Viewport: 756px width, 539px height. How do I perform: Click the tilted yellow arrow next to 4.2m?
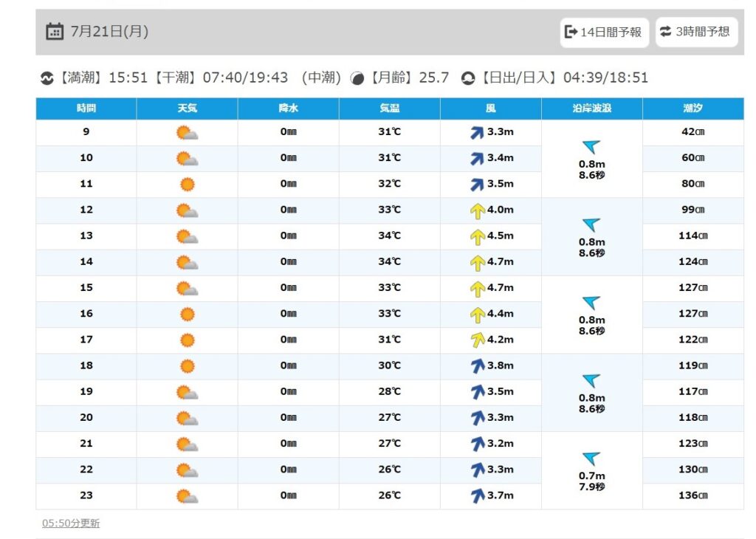point(478,340)
